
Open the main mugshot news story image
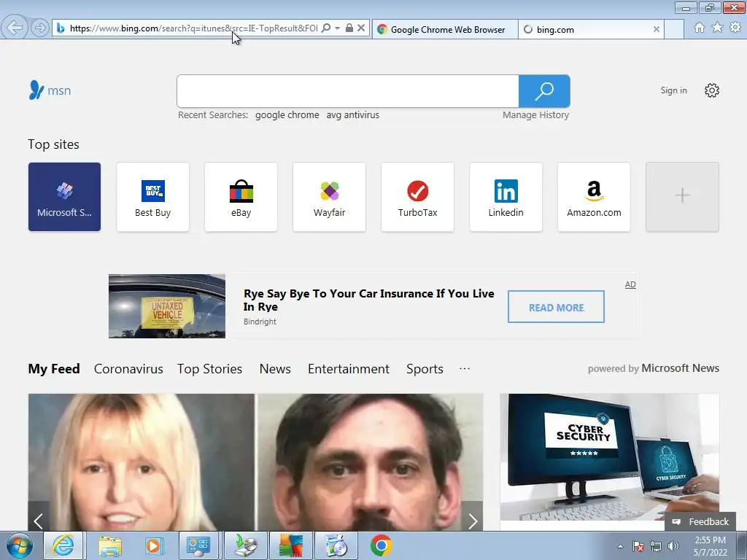(x=255, y=462)
